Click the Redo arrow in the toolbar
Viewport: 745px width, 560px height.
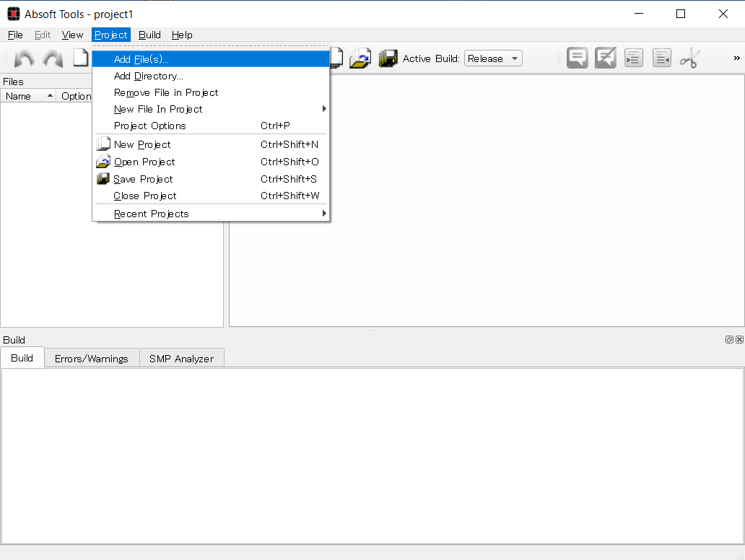[x=53, y=59]
